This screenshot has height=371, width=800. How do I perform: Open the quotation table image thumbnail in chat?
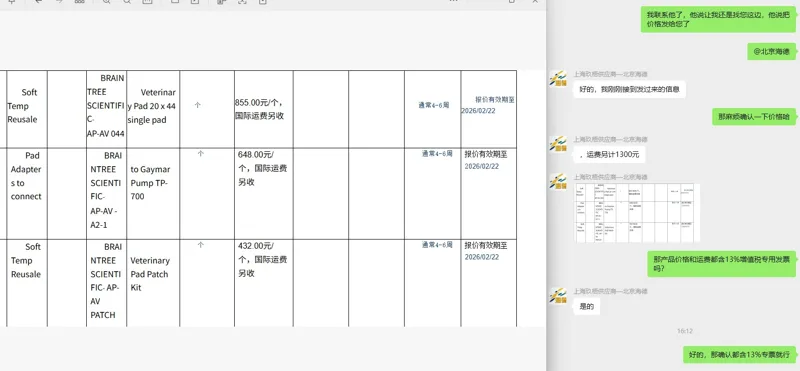pyautogui.click(x=637, y=213)
